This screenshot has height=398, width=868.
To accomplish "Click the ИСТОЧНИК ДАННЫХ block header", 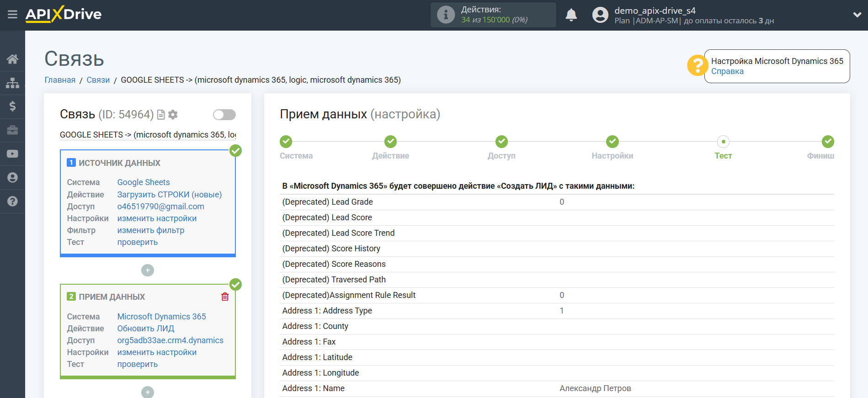I will 119,163.
